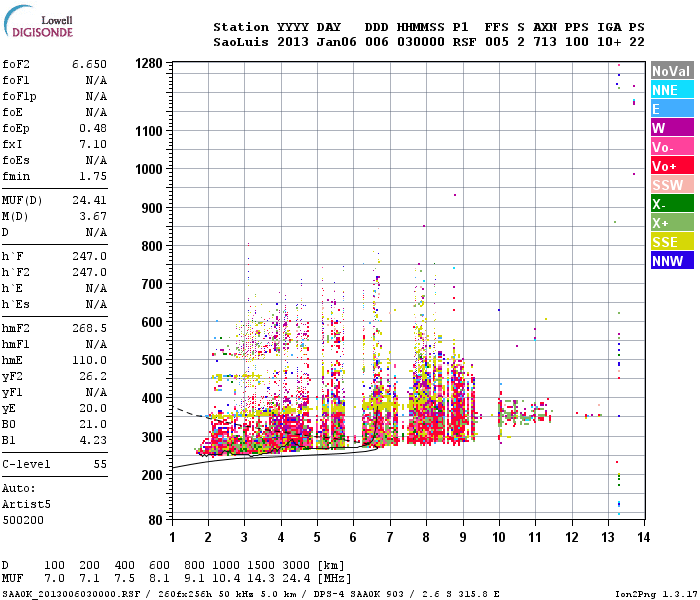Screen dimensions: 700x600
Task: Click the Artist5 auto-scaling label
Action: click(x=26, y=504)
